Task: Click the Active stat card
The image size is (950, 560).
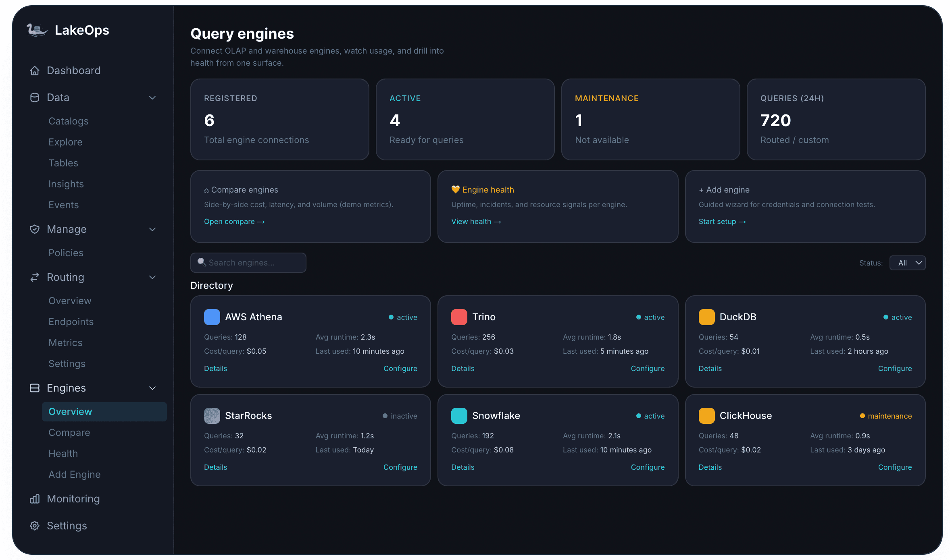Action: pos(465,120)
